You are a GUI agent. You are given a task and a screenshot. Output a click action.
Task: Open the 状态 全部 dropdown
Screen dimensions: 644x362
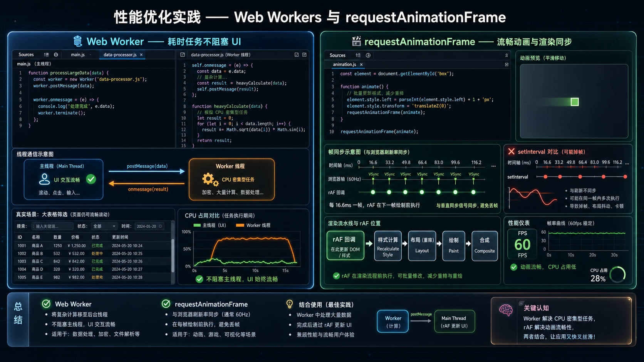(104, 226)
